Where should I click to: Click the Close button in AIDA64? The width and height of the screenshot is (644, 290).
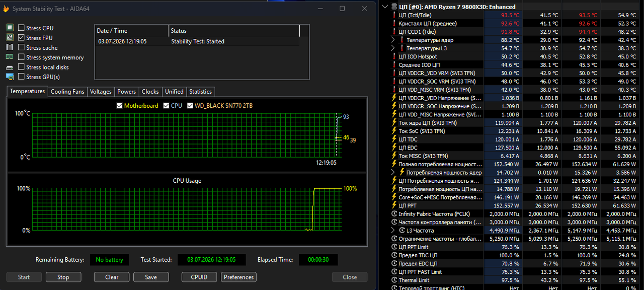click(x=350, y=277)
